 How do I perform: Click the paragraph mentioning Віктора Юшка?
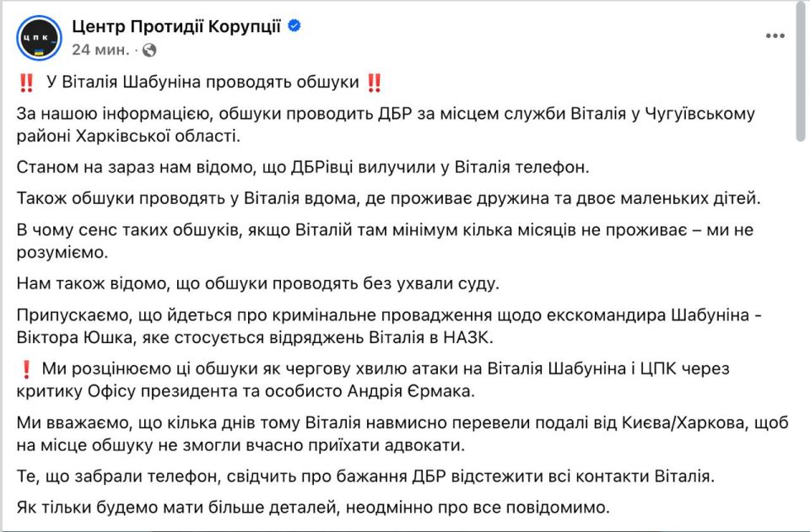389,326
